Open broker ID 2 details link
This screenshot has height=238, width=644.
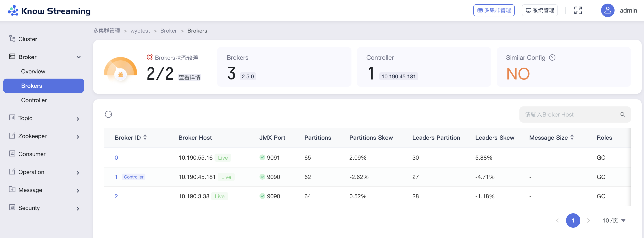[116, 196]
